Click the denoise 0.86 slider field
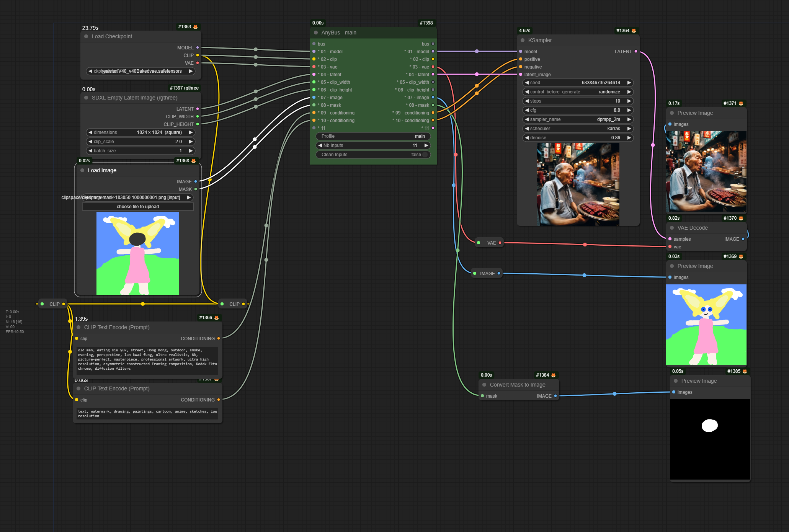The width and height of the screenshot is (789, 532). pyautogui.click(x=577, y=138)
